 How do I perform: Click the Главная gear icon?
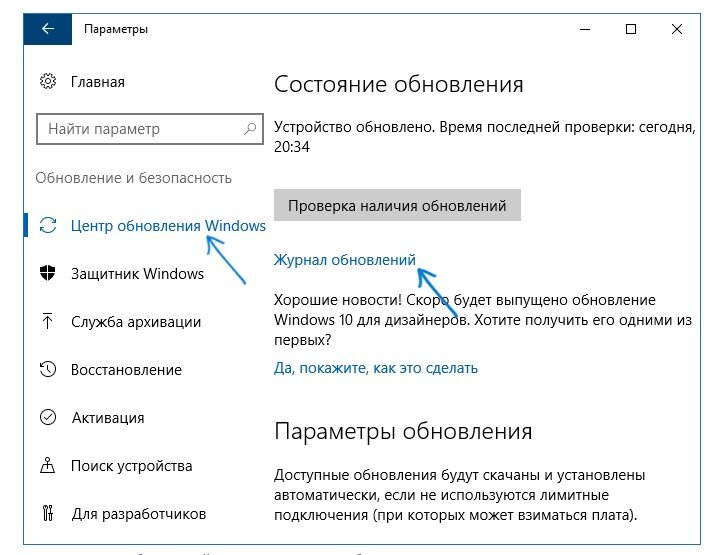pos(48,82)
